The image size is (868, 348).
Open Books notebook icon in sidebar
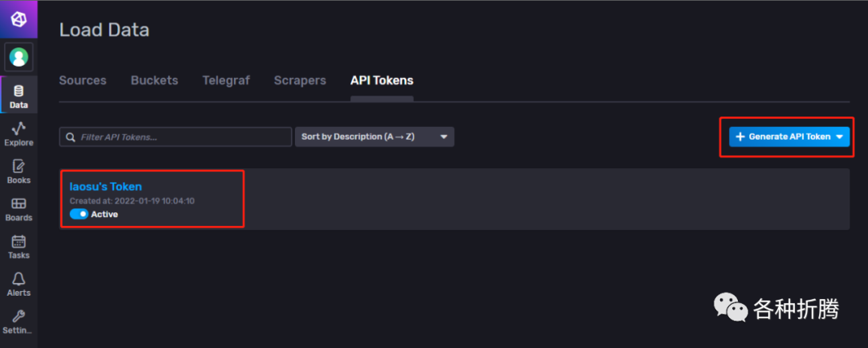click(x=18, y=171)
